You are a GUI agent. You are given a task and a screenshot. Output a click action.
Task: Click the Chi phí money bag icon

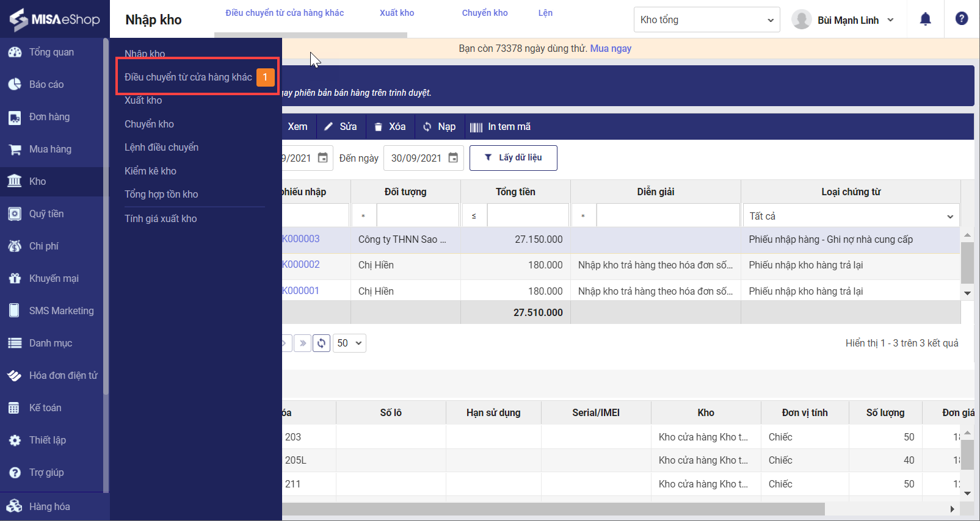pyautogui.click(x=15, y=246)
